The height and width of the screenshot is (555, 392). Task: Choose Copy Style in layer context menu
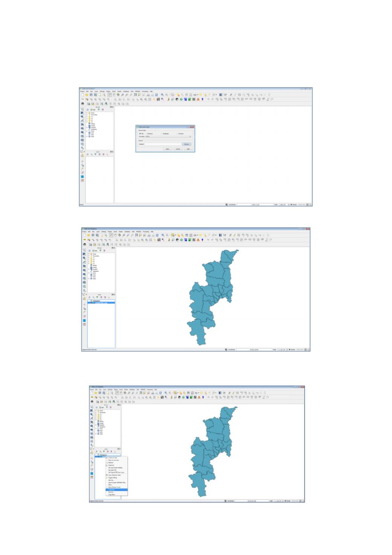coord(116,495)
